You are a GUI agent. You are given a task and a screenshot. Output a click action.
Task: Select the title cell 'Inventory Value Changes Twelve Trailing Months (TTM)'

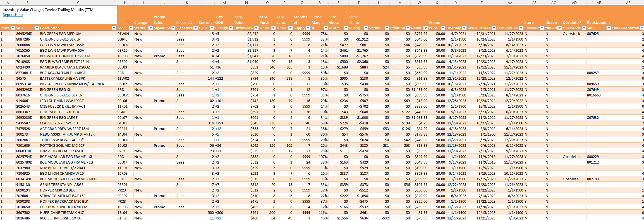click(x=49, y=10)
